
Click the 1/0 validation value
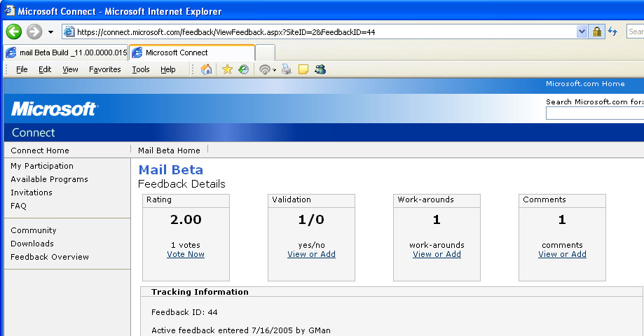[x=311, y=220]
